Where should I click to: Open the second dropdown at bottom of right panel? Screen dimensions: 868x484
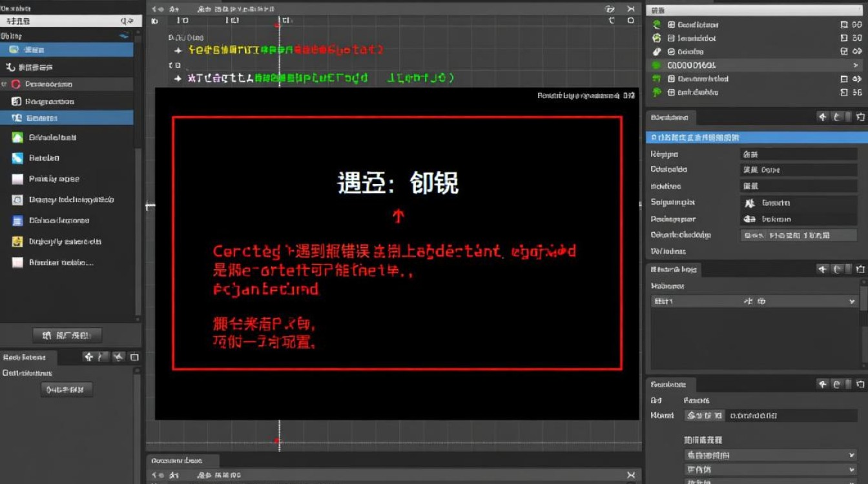[x=770, y=470]
